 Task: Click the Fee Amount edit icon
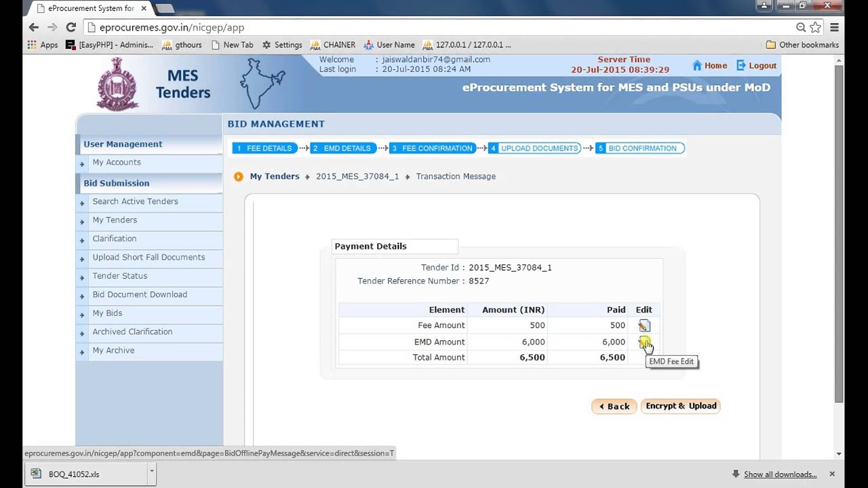pyautogui.click(x=644, y=326)
